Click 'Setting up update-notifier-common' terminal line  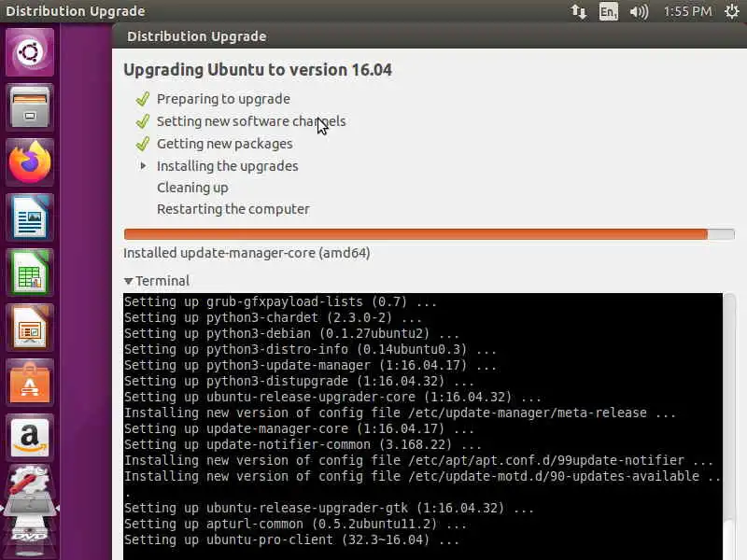[303, 445]
